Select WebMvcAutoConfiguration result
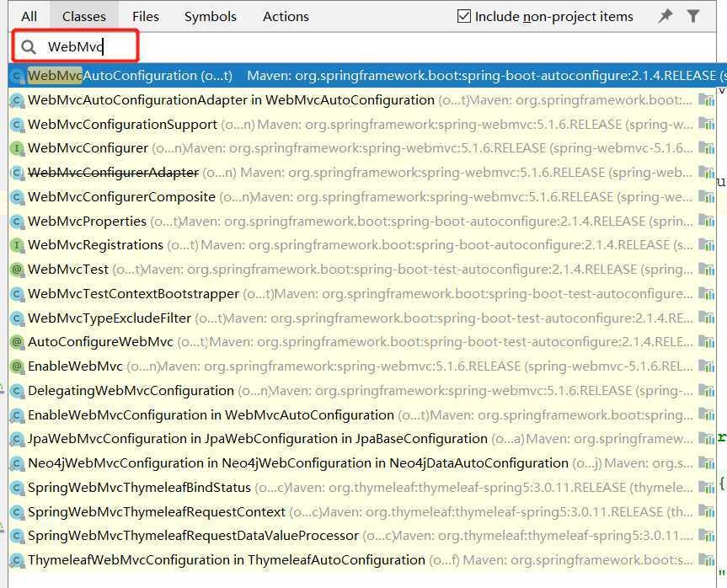 click(x=367, y=75)
